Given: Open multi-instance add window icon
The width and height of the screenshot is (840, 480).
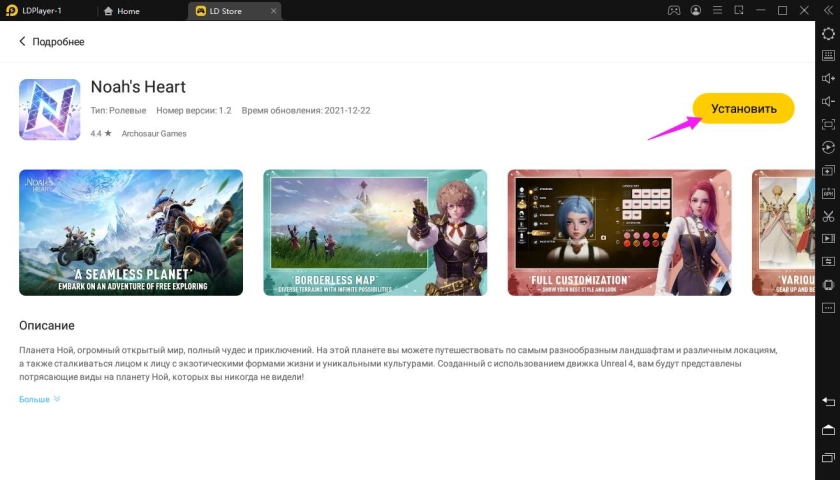Looking at the screenshot, I should point(828,170).
